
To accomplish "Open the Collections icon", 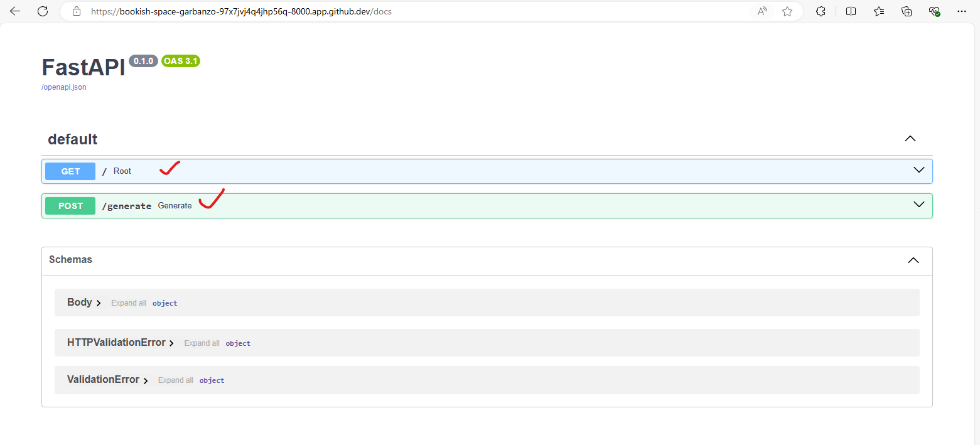I will [x=907, y=11].
